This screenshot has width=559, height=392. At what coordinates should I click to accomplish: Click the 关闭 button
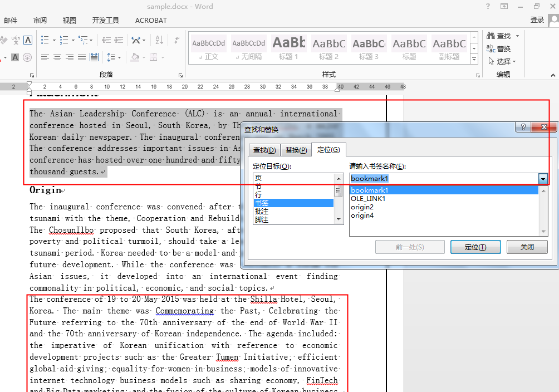[x=527, y=247]
